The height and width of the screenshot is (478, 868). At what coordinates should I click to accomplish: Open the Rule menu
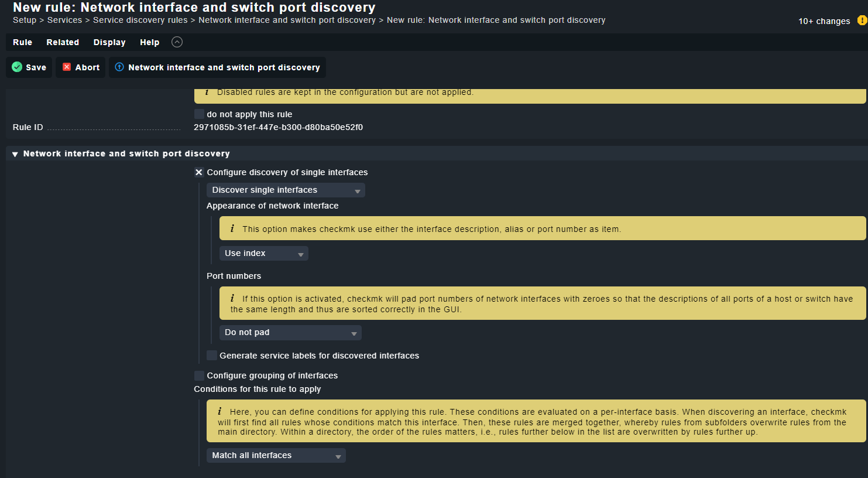(x=22, y=42)
